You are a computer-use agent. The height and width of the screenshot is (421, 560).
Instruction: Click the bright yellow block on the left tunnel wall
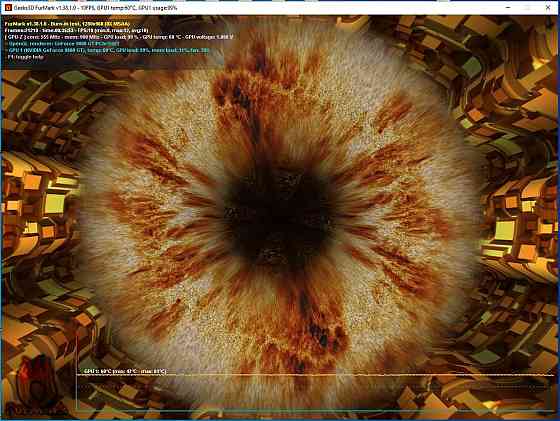55,203
